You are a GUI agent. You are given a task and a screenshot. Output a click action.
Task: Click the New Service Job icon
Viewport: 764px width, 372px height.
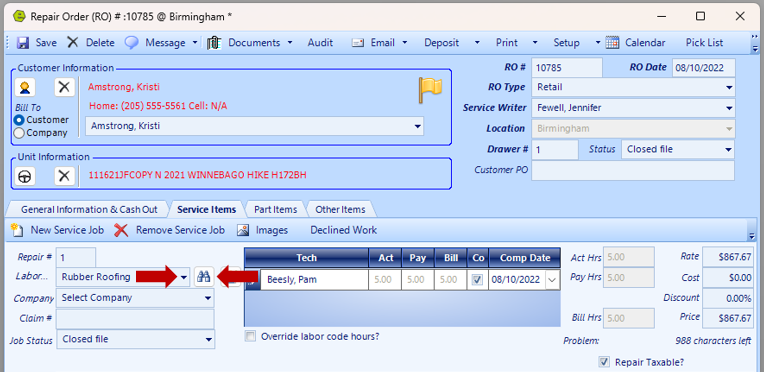click(x=17, y=230)
